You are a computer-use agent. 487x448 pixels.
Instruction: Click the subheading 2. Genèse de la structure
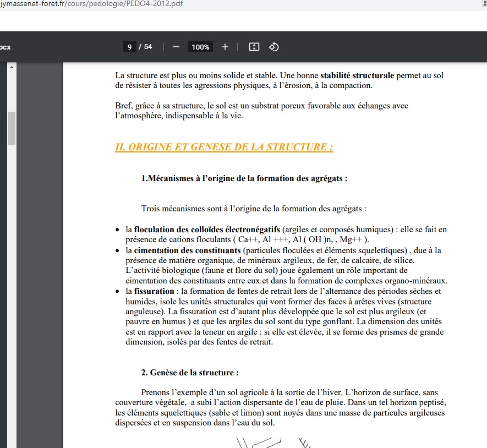pos(190,373)
